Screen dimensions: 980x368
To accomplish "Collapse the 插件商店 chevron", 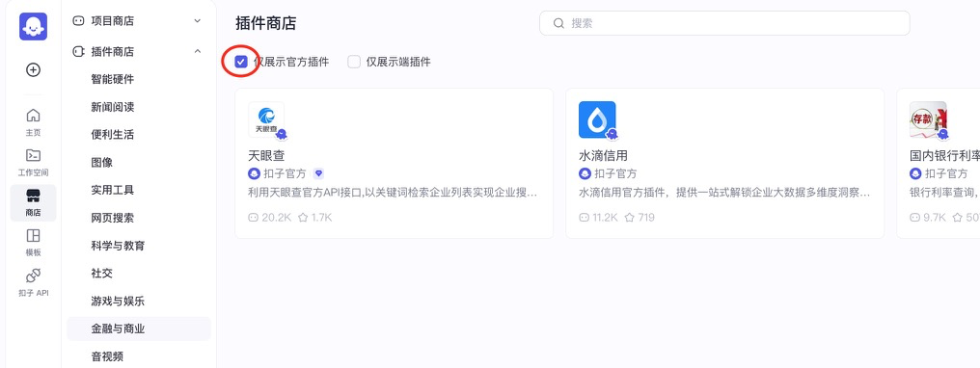I will pyautogui.click(x=198, y=51).
